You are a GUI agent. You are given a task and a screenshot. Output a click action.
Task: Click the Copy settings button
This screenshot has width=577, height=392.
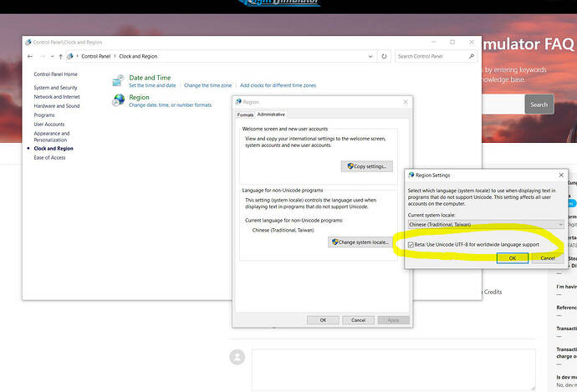367,166
